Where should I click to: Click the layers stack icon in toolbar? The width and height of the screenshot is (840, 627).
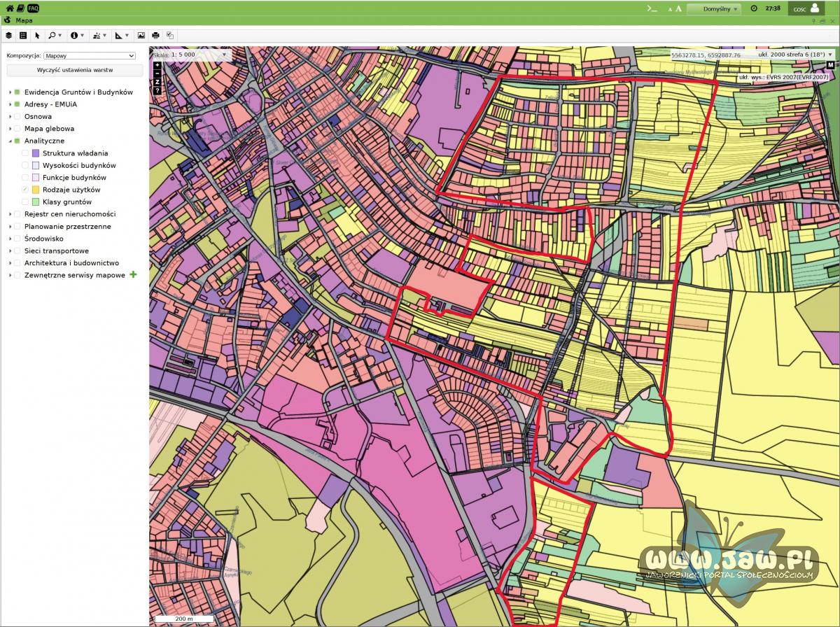coord(8,35)
